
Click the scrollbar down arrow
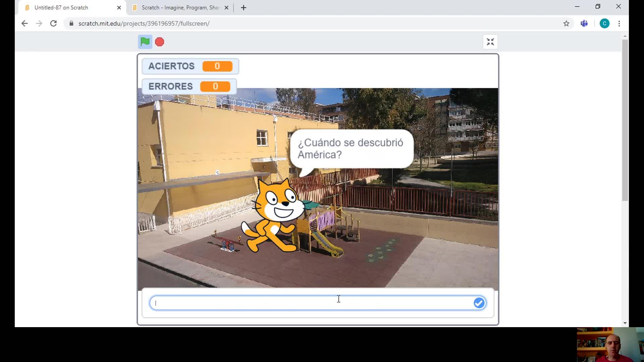(x=625, y=323)
